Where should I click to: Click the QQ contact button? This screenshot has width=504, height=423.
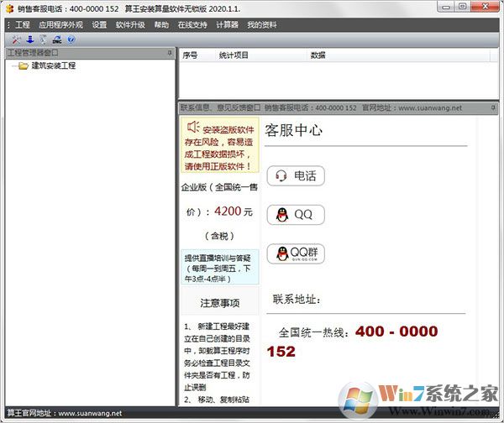click(x=295, y=214)
